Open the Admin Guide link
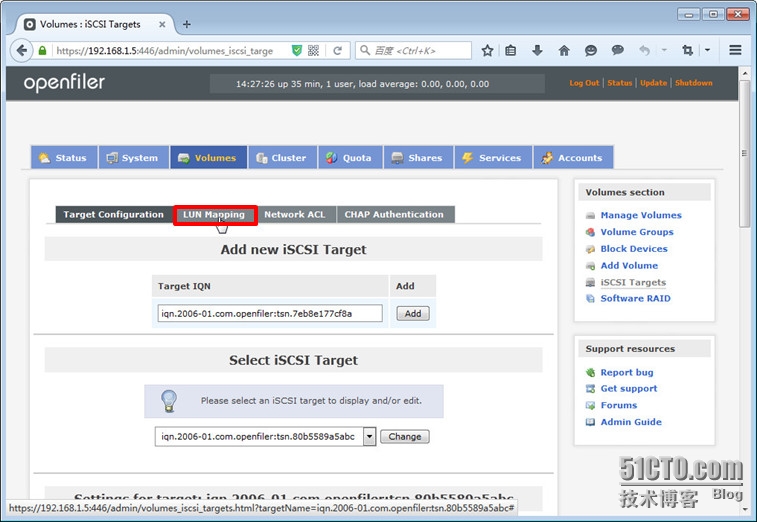This screenshot has width=757, height=522. click(x=631, y=422)
